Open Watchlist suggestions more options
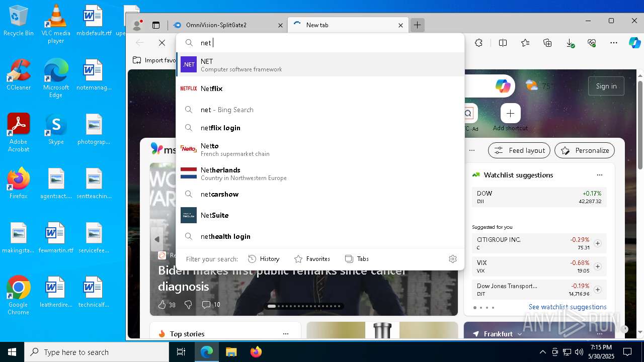Viewport: 644px width, 362px height. (599, 175)
